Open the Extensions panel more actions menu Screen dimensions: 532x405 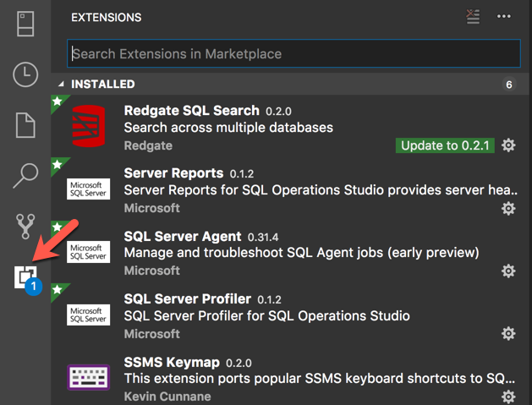[504, 16]
